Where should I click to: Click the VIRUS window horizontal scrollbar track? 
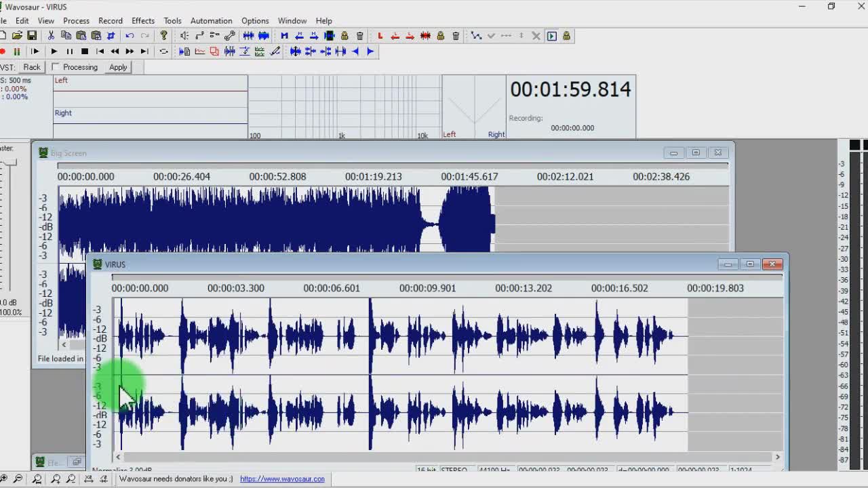click(x=448, y=457)
